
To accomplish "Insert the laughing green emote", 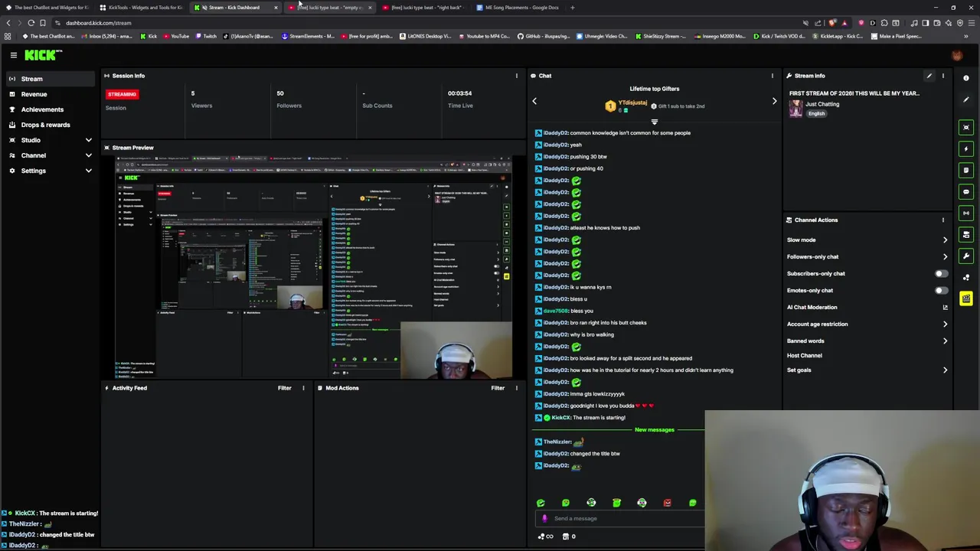I will pyautogui.click(x=541, y=503).
